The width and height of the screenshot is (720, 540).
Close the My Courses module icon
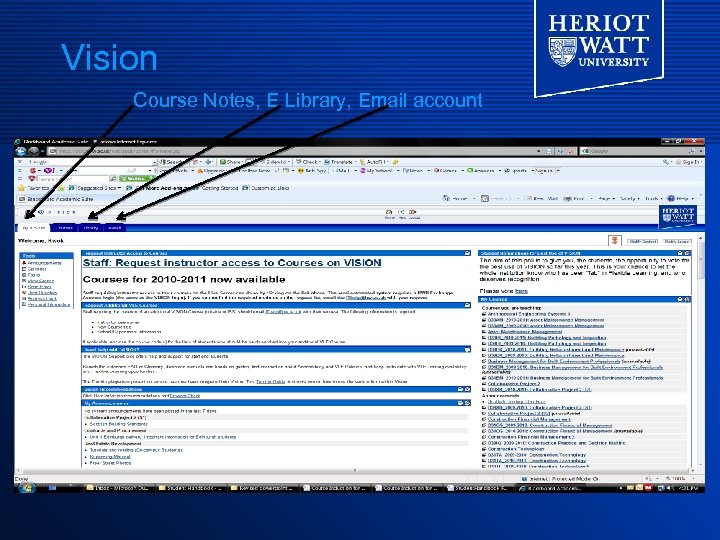(687, 299)
